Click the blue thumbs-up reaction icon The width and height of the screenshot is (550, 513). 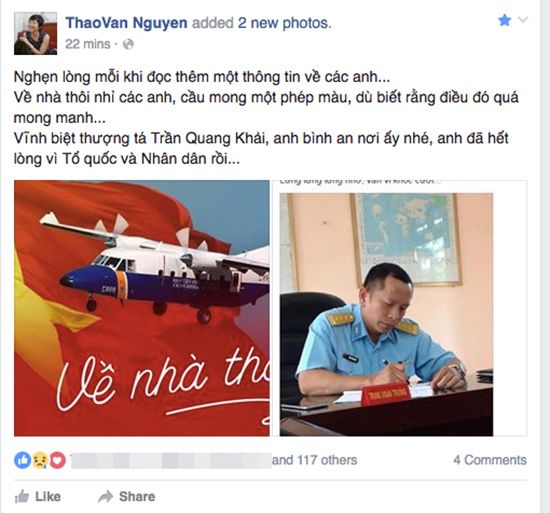tap(22, 460)
